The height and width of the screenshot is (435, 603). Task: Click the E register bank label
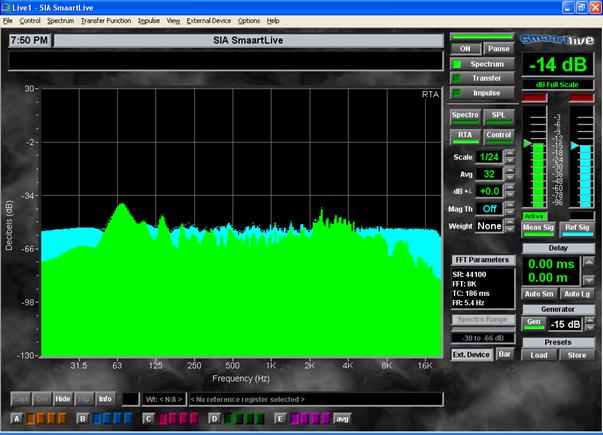279,418
